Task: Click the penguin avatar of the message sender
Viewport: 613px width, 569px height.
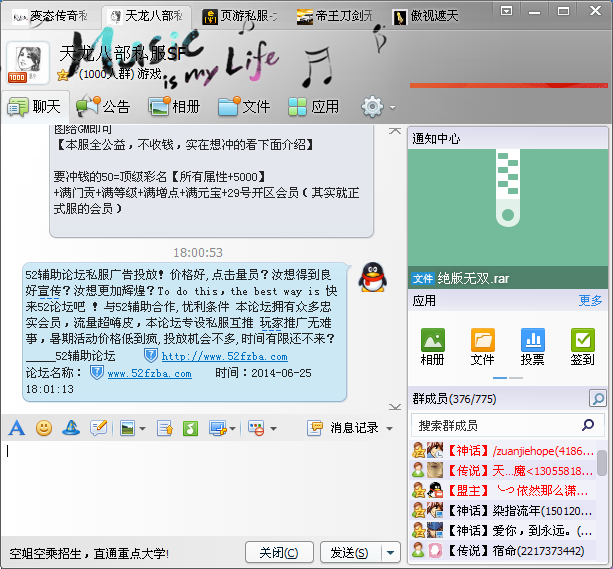Action: point(373,277)
